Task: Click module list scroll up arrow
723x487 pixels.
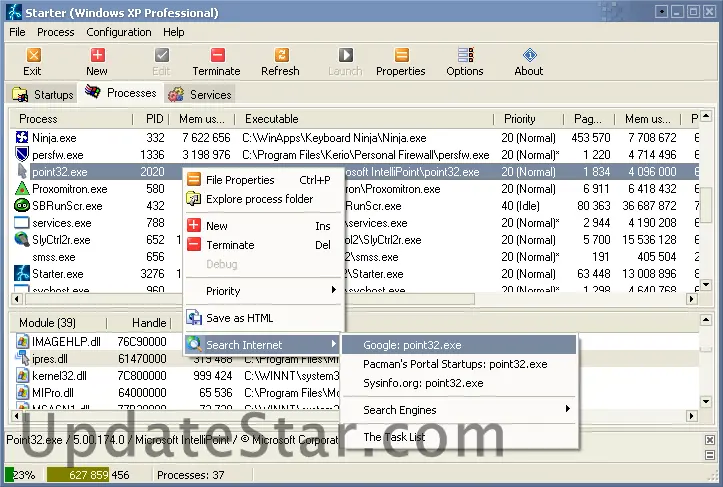Action: [706, 319]
